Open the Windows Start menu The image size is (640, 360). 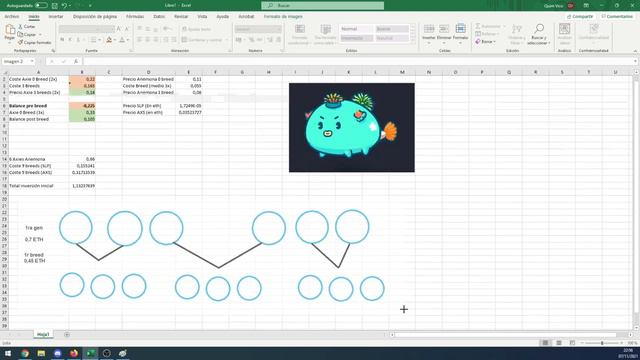(8, 353)
